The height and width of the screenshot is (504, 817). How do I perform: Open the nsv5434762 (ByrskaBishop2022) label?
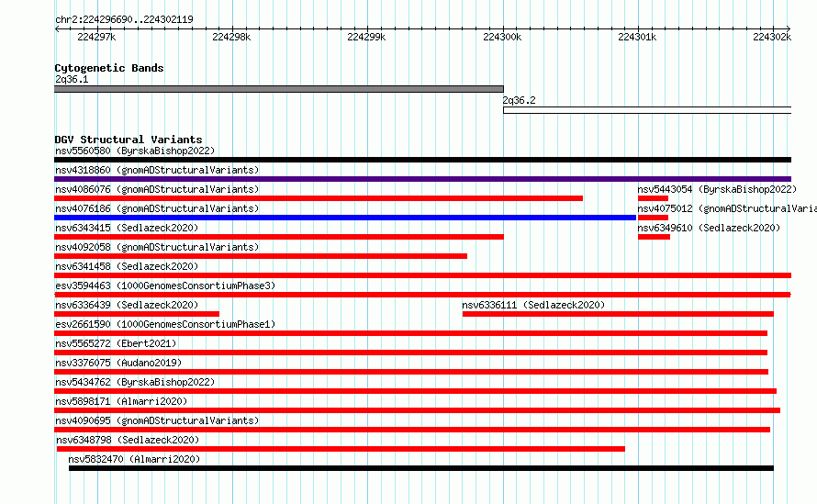coord(135,382)
